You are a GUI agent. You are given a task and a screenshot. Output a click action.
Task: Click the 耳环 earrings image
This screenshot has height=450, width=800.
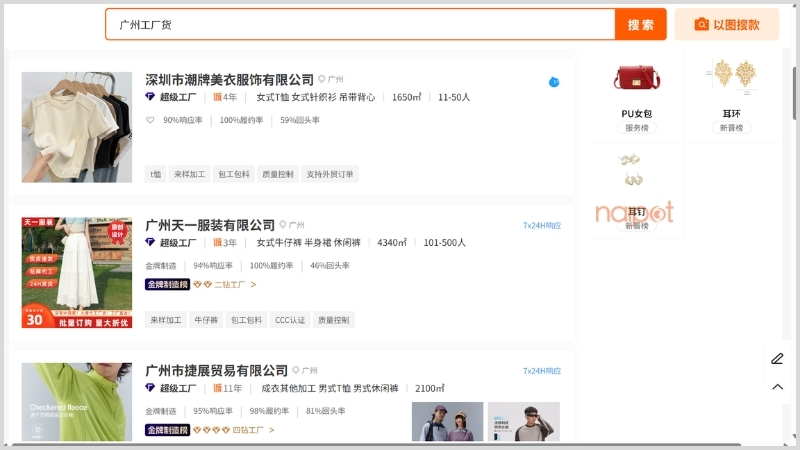(731, 75)
